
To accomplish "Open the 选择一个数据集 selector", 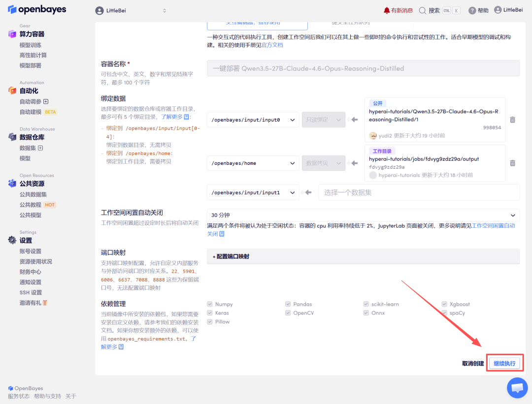I will [419, 192].
